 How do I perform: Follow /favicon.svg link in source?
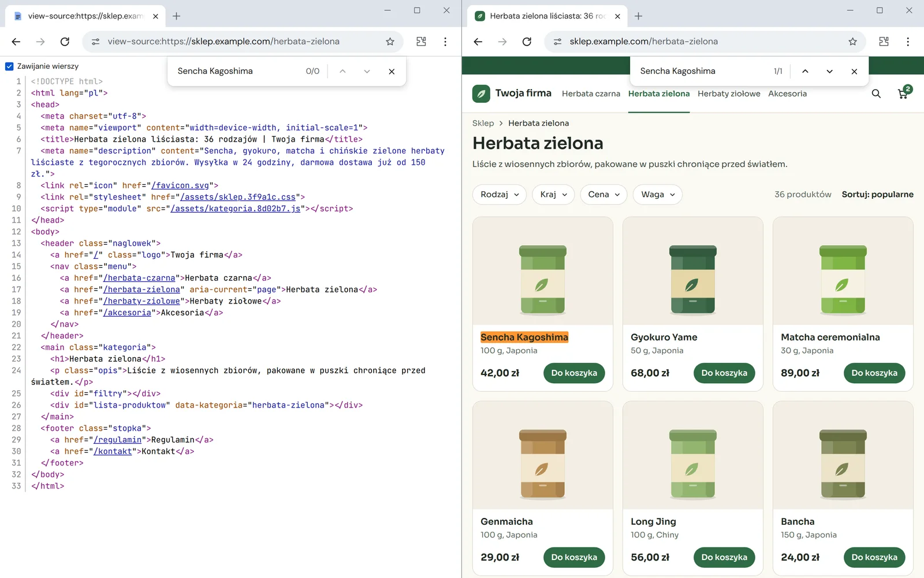(x=180, y=186)
